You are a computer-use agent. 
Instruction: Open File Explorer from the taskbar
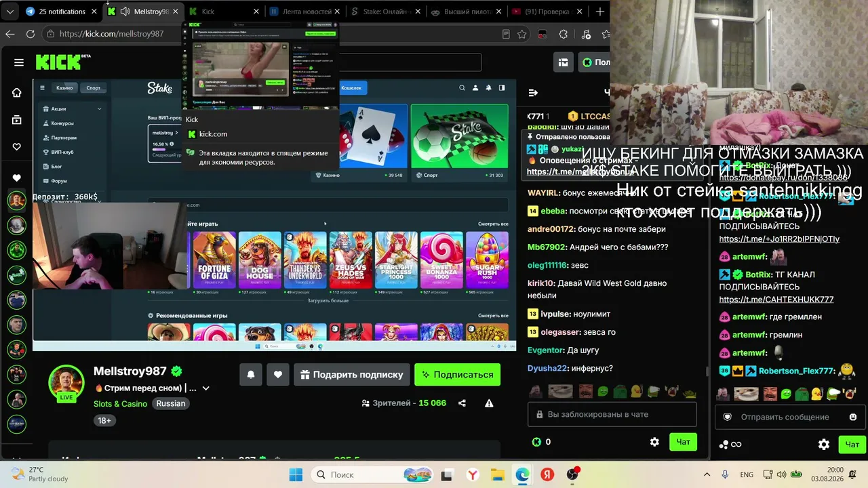(497, 474)
